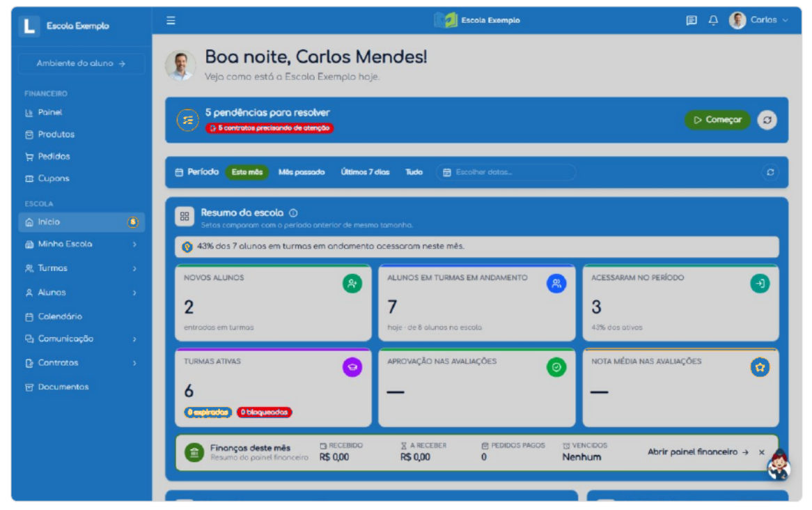Open Painel in Financeiro section
Image resolution: width=812 pixels, height=510 pixels.
pos(81,112)
